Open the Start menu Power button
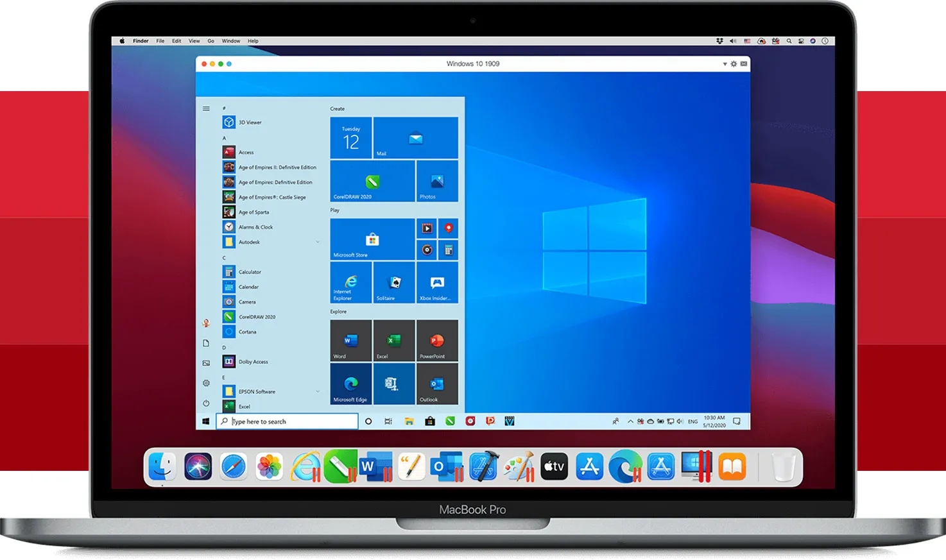 [x=206, y=403]
